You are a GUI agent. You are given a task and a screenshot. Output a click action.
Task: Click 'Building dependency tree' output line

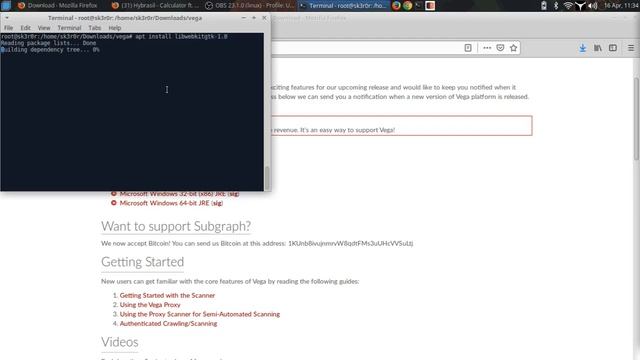(x=49, y=49)
